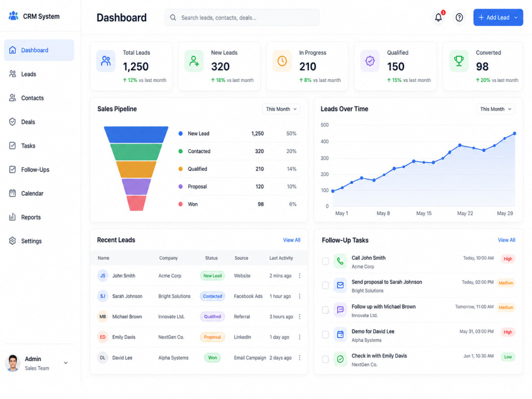Check the Send proposal to Sarah Johnson checkbox
The width and height of the screenshot is (532, 399).
326,285
